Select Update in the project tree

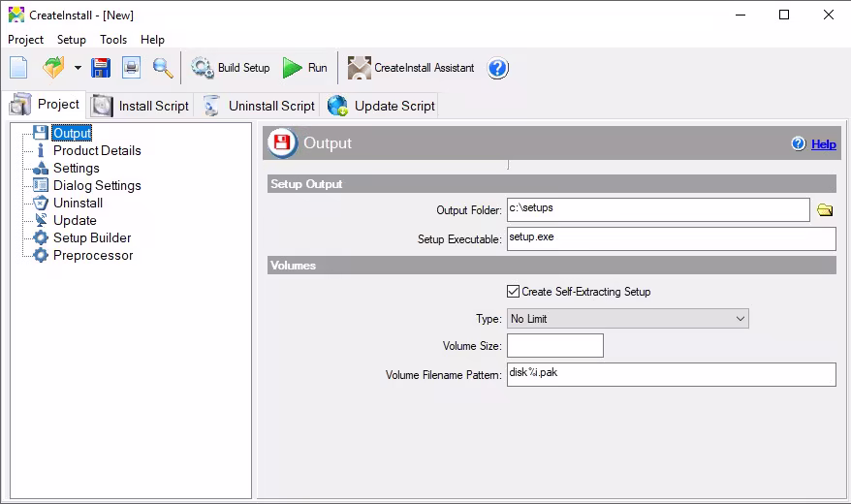[x=75, y=220]
